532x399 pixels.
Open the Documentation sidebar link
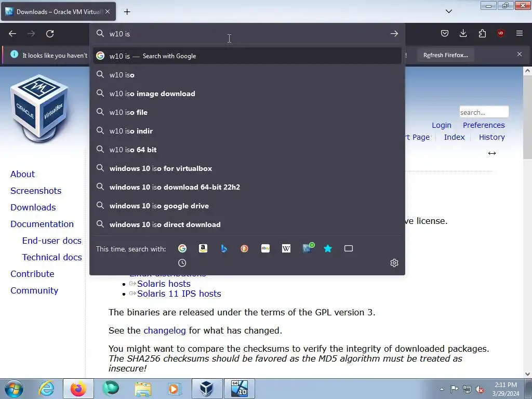[x=42, y=224]
